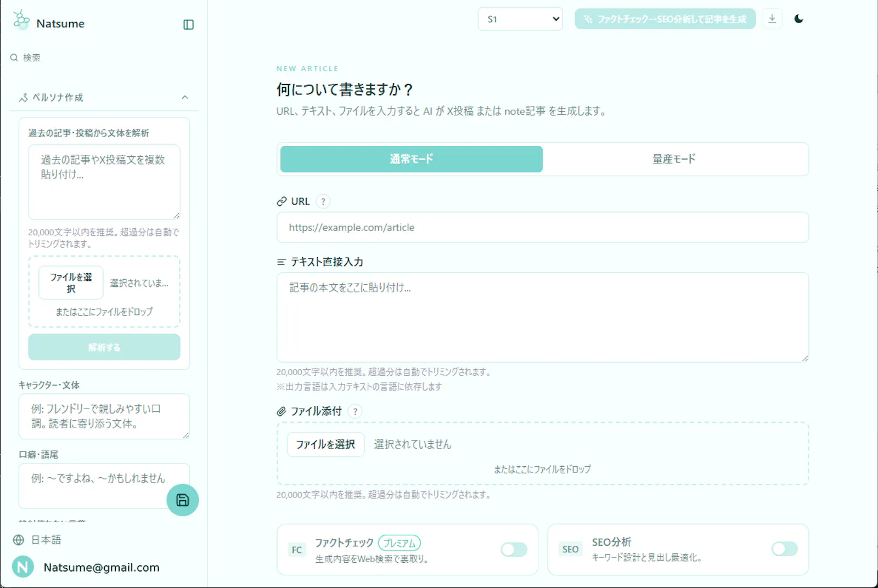Screen dimensions: 878x588
Task: Focus the テキスト直接入力 text area
Action: [543, 318]
